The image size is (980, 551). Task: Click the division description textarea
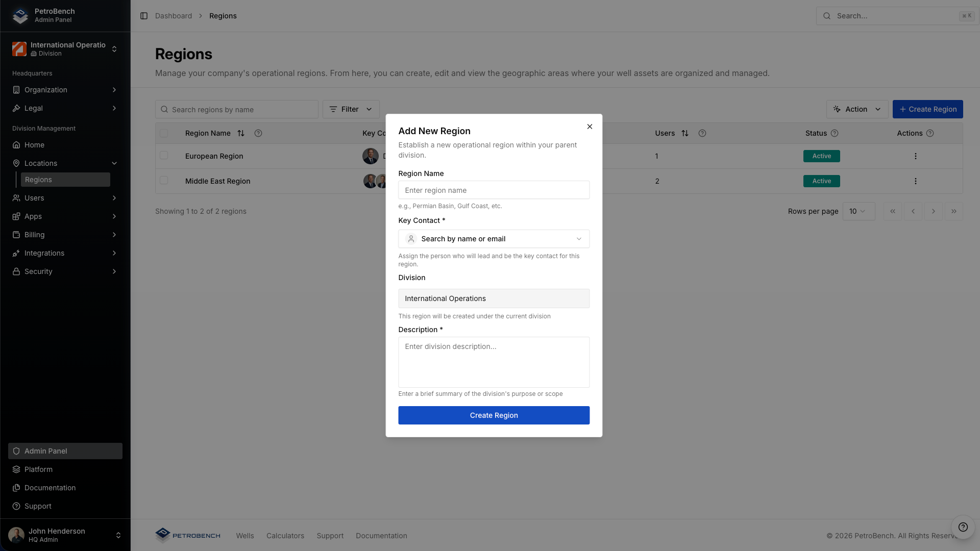coord(494,362)
